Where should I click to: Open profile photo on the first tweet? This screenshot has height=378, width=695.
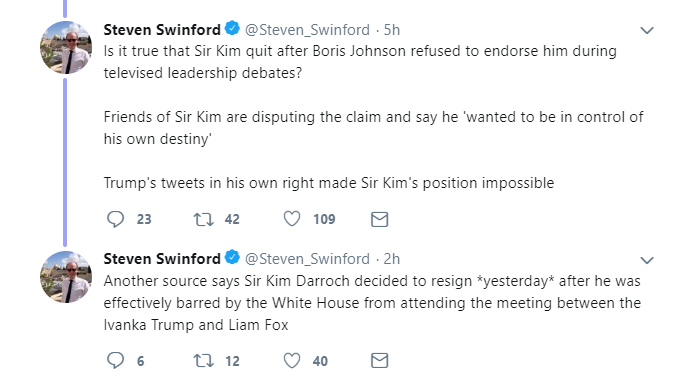(x=66, y=47)
